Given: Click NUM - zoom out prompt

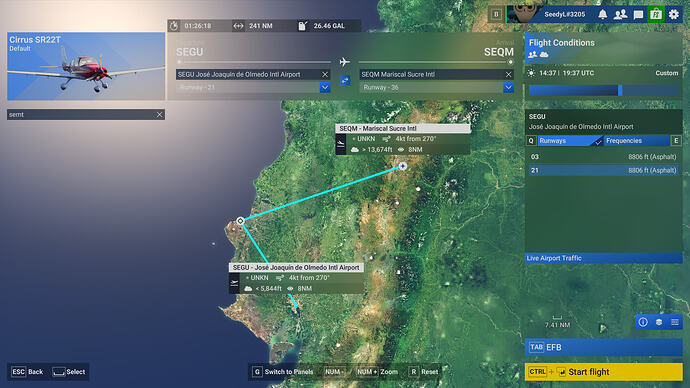Looking at the screenshot, I should [x=334, y=372].
